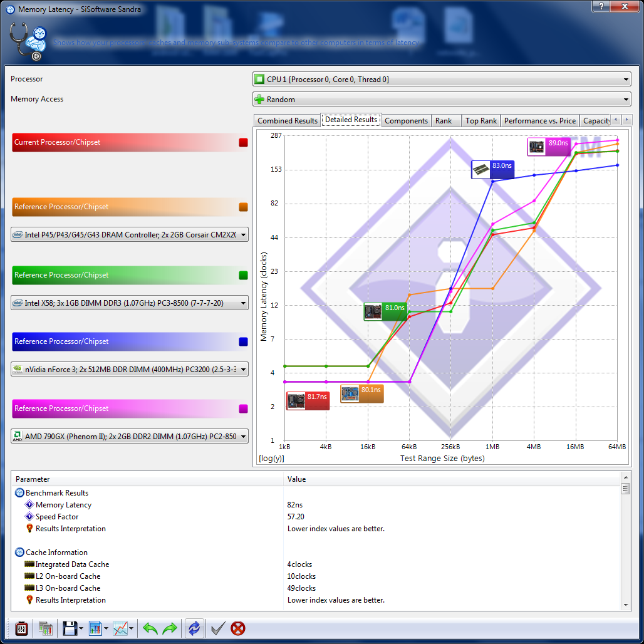
Task: Click results list scrollbar up arrow
Action: point(625,477)
